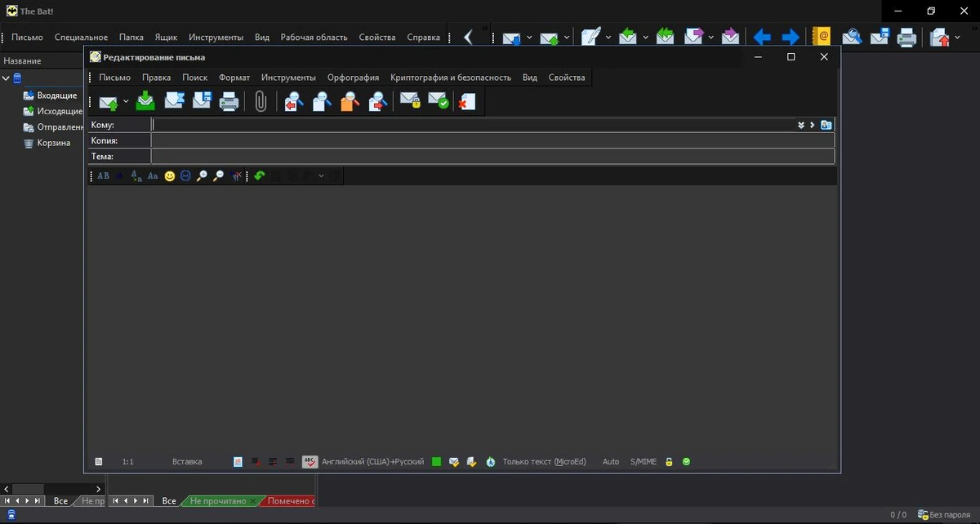The image size is (980, 524).
Task: Click the envelope with floppy disk icon in editor
Action: click(202, 101)
